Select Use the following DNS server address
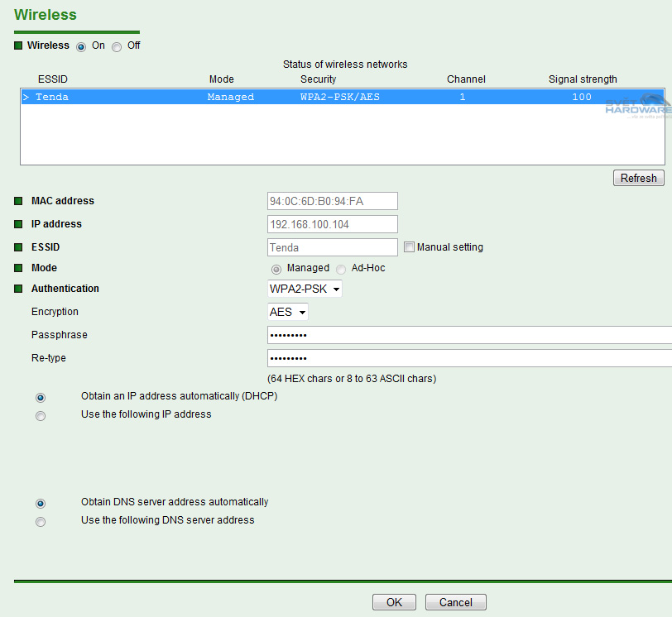 pyautogui.click(x=41, y=522)
